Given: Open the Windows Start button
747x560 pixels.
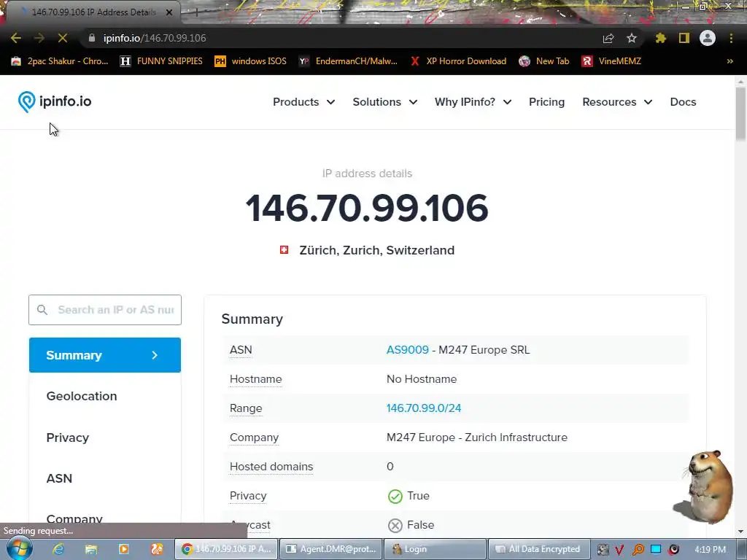Looking at the screenshot, I should tap(20, 549).
